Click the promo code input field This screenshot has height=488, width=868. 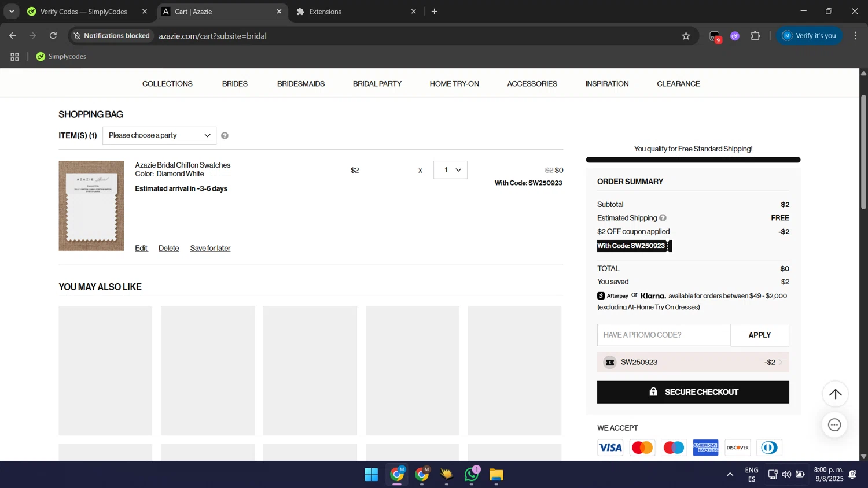(664, 335)
